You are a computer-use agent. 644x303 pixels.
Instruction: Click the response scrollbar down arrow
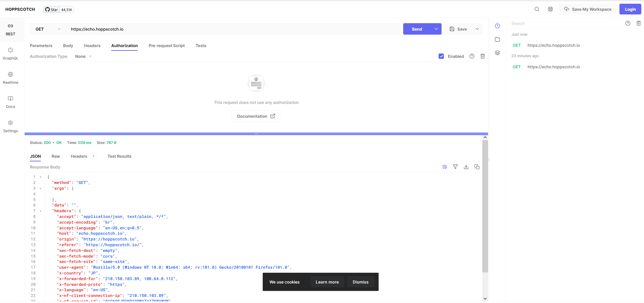pos(485,298)
